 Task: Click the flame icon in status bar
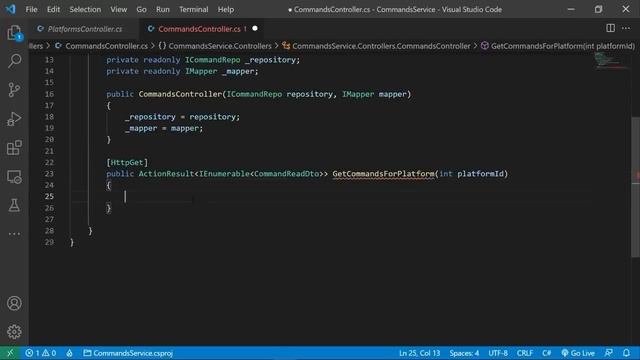click(69, 353)
